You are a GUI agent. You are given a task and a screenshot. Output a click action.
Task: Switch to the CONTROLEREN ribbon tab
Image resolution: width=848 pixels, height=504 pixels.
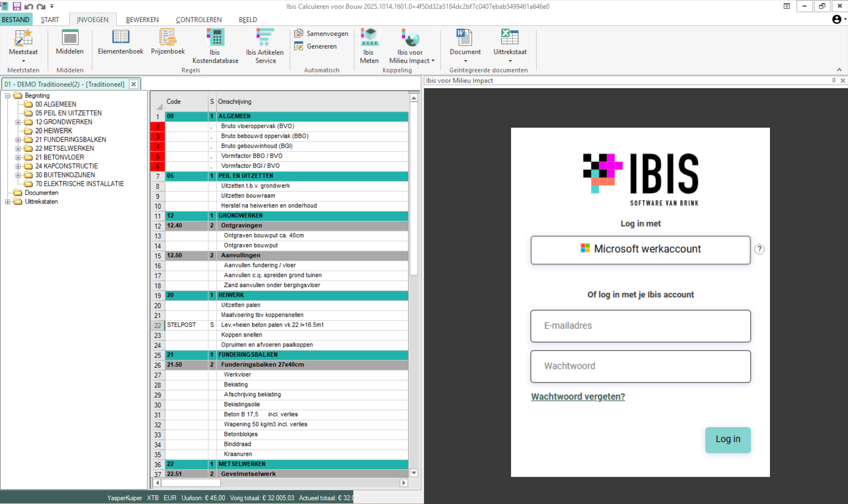click(199, 20)
